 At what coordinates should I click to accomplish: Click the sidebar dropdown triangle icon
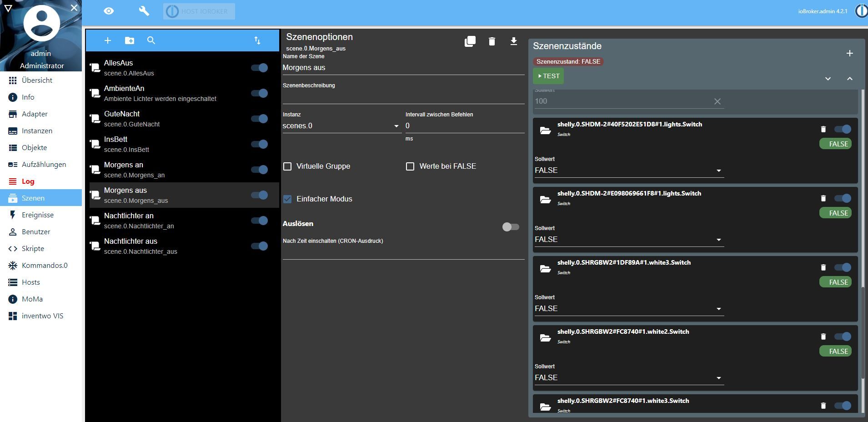pos(8,9)
